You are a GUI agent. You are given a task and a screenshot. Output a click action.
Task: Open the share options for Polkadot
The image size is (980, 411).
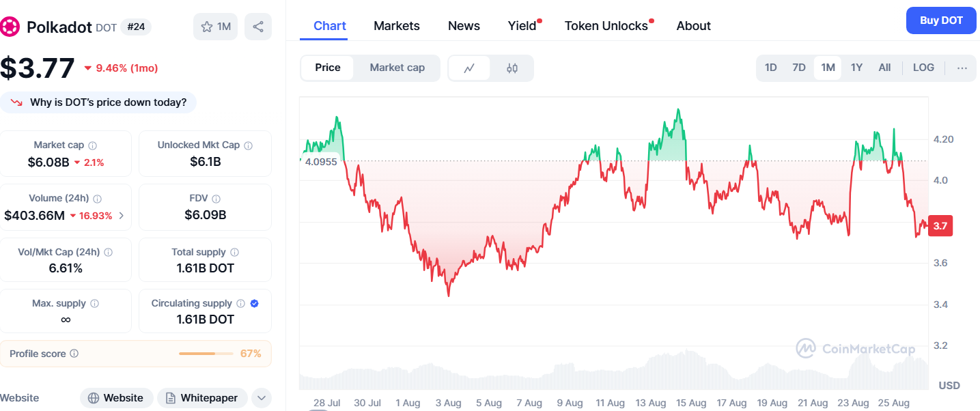pyautogui.click(x=257, y=25)
